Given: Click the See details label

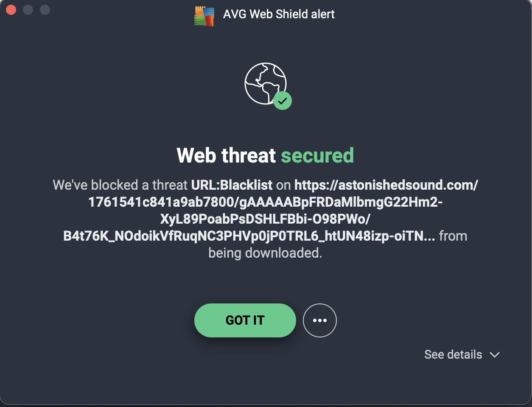Looking at the screenshot, I should [453, 355].
